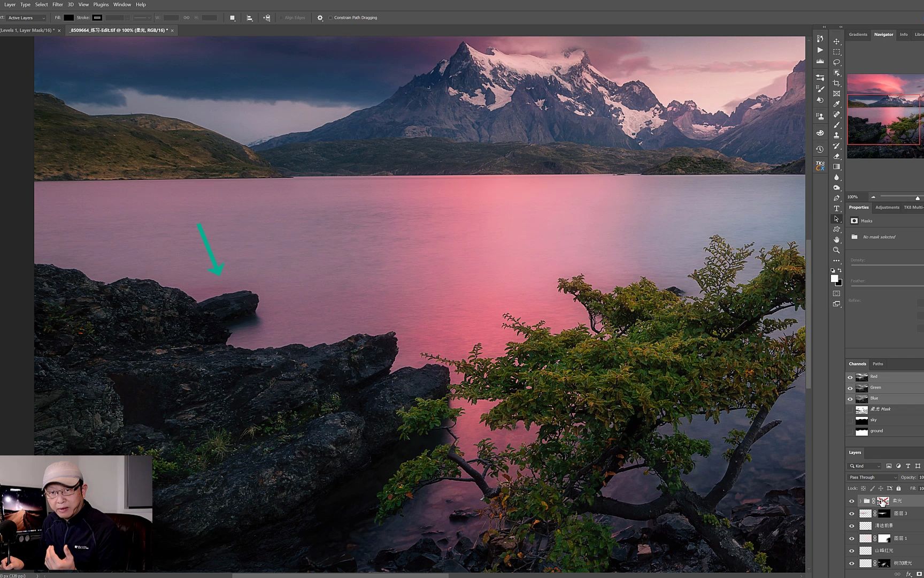Open the Layer menu
This screenshot has height=578, width=924.
click(x=10, y=4)
